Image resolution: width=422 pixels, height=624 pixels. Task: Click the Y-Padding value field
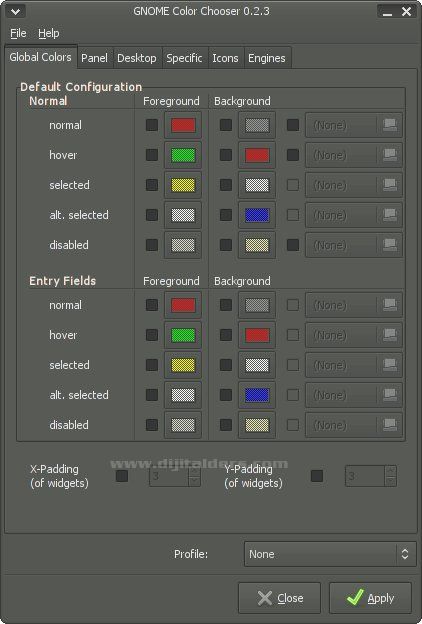point(365,476)
